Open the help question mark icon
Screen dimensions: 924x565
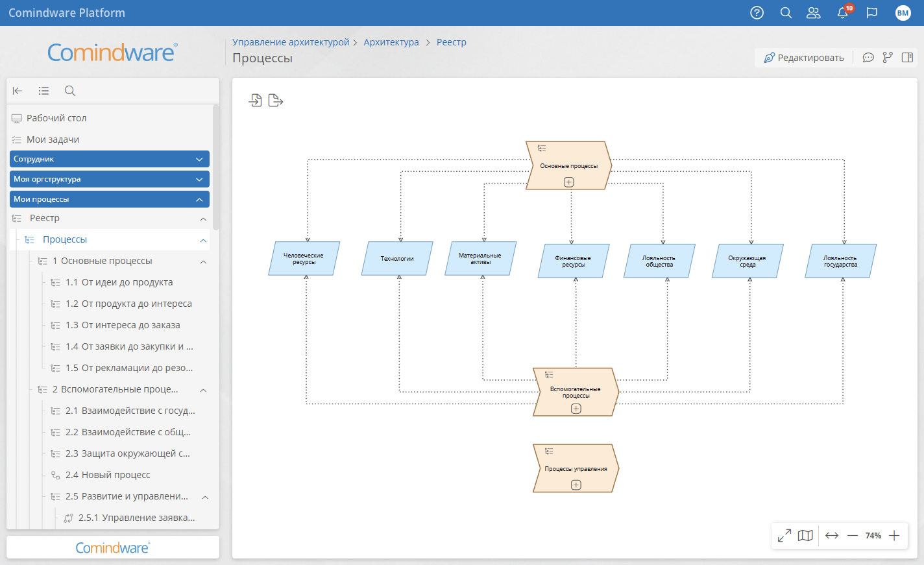tap(757, 13)
